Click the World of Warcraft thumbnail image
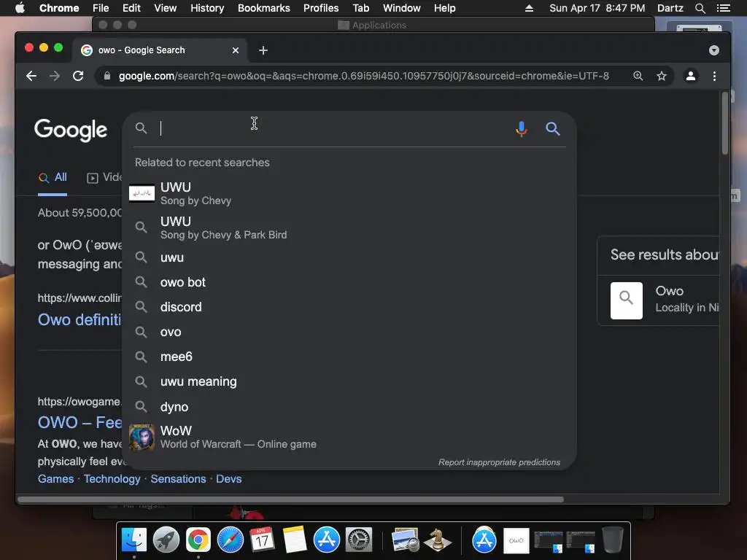Image resolution: width=747 pixels, height=560 pixels. (x=142, y=437)
